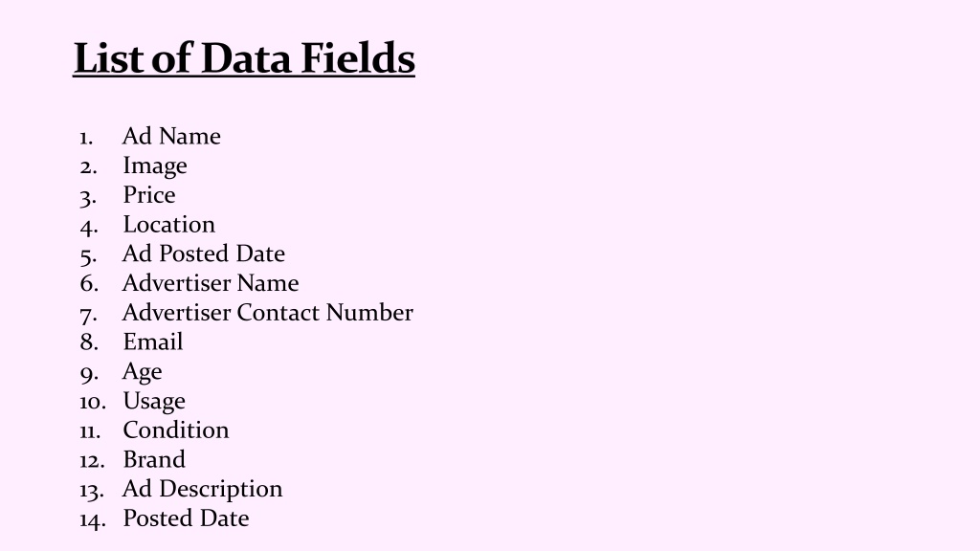Click the Image list entry
The width and height of the screenshot is (980, 551).
(x=154, y=165)
